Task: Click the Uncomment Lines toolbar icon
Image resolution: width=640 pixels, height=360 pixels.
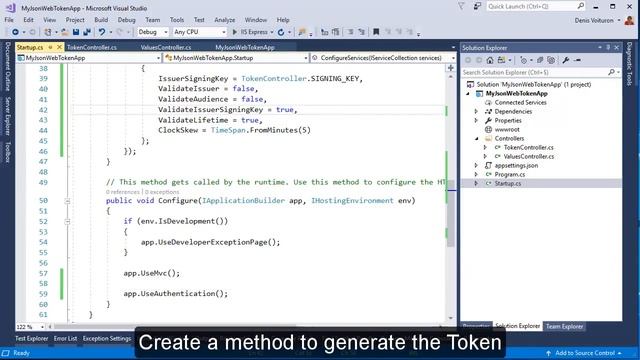Action: click(x=361, y=32)
